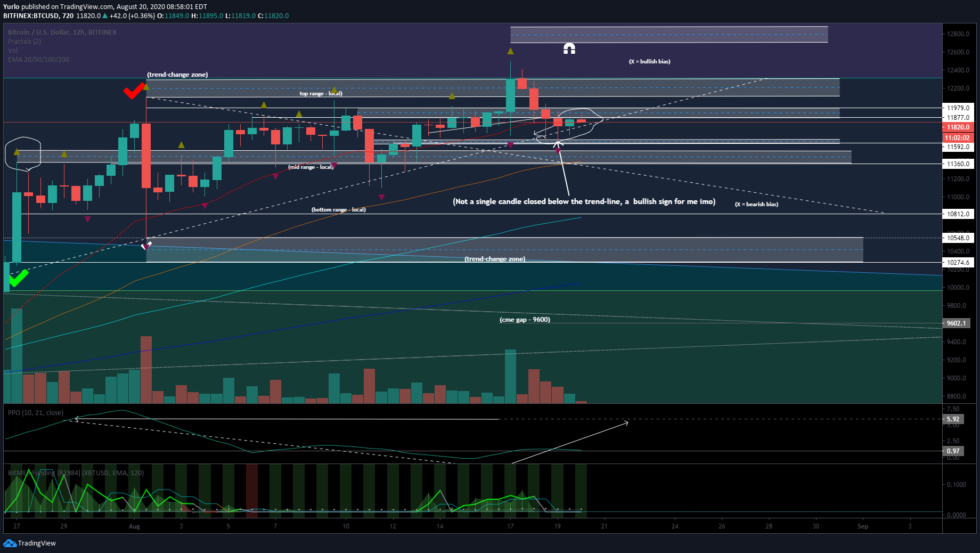Click the 24 date on time axis
The height and width of the screenshot is (553, 980).
point(675,526)
